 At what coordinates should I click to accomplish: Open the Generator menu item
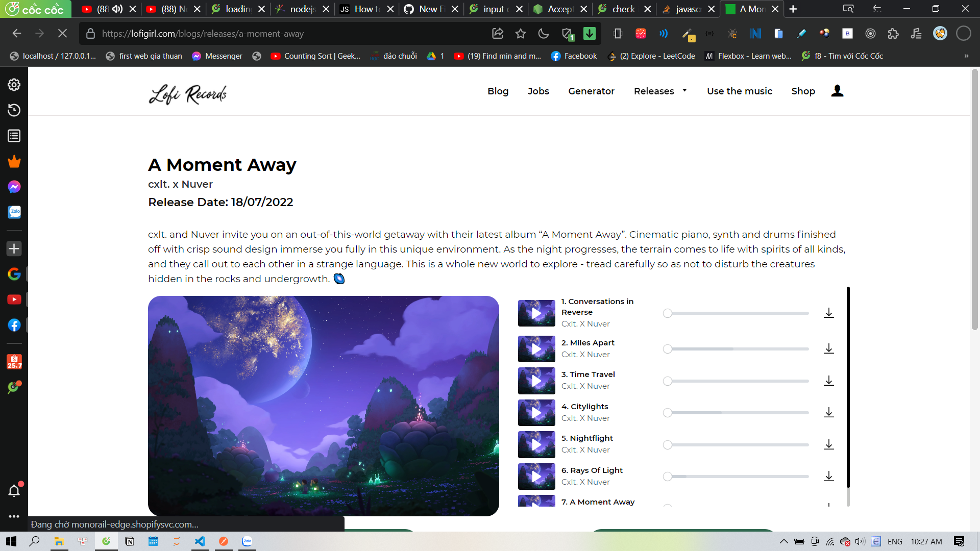591,91
